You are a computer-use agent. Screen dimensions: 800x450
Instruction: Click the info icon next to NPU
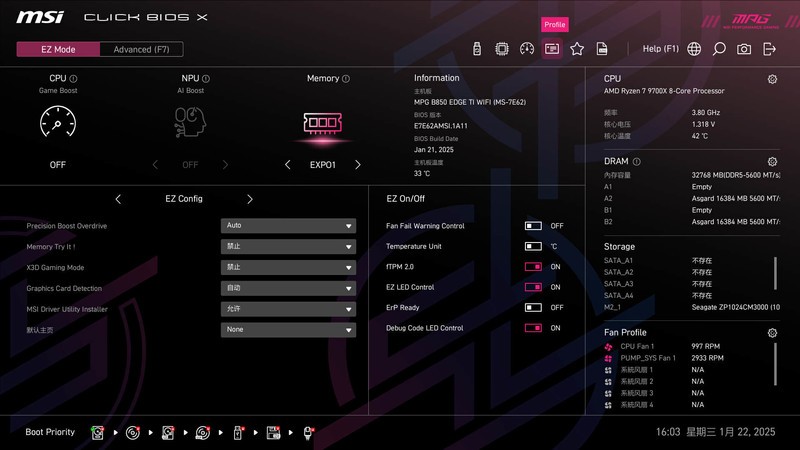[206, 79]
